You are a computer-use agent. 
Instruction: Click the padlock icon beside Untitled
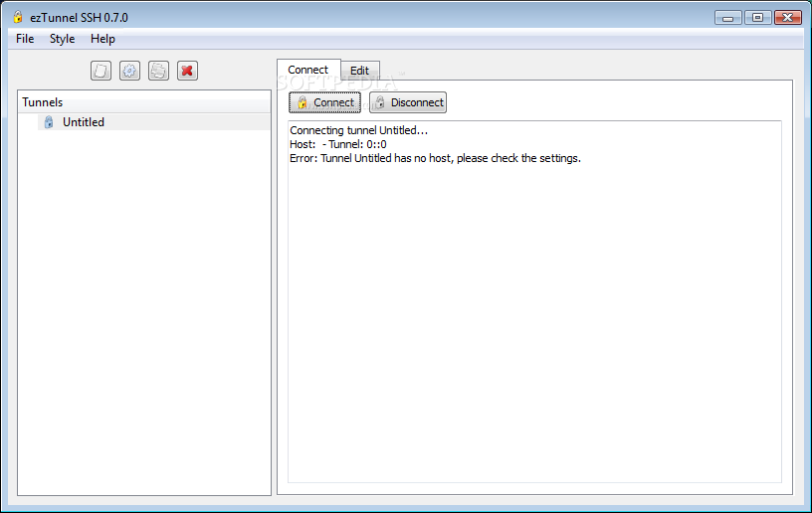[x=49, y=122]
